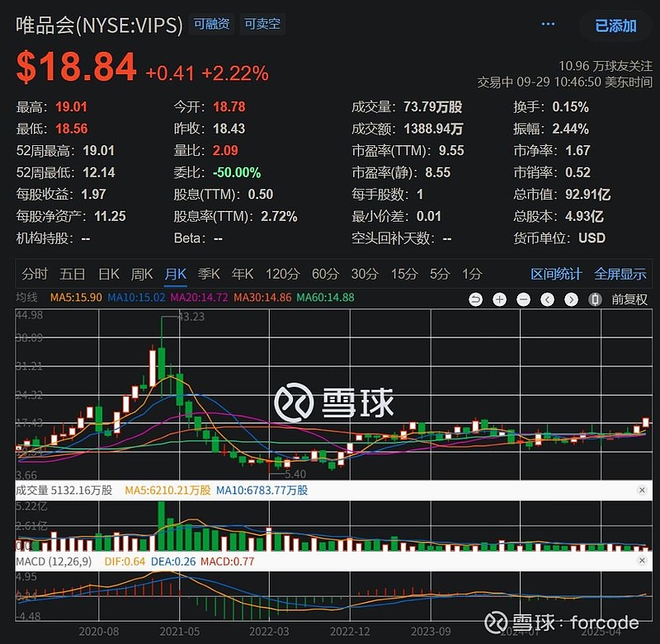
Task: Click the 振幅 value 2.44%
Action: [570, 129]
